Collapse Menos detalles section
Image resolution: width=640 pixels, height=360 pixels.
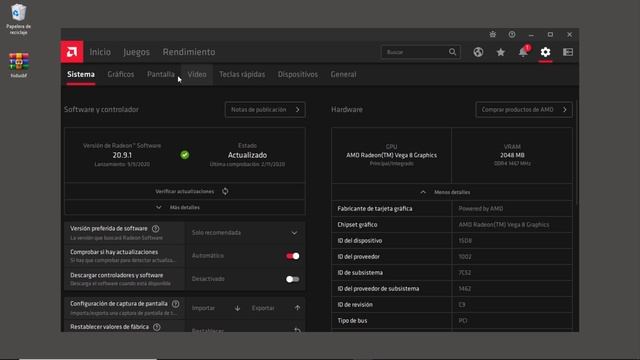point(452,192)
